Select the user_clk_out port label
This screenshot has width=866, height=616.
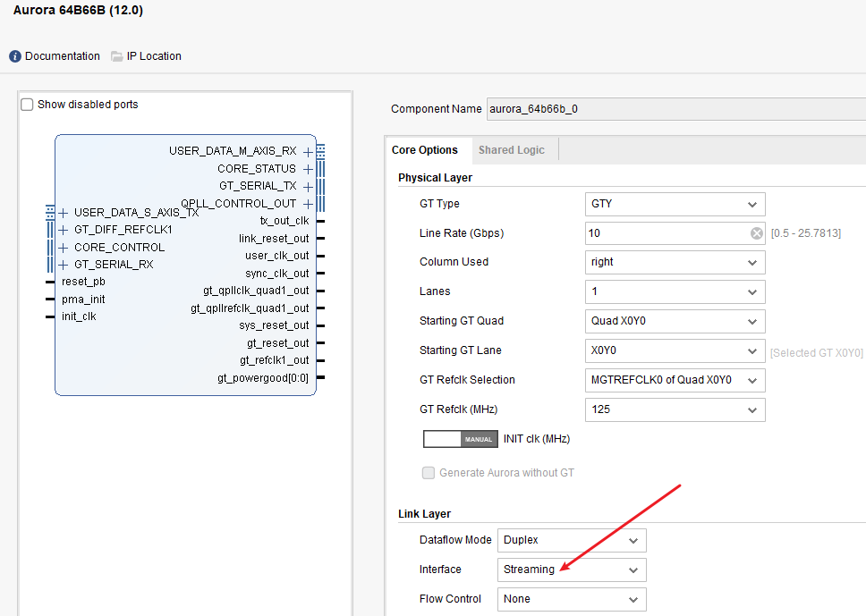pos(277,256)
